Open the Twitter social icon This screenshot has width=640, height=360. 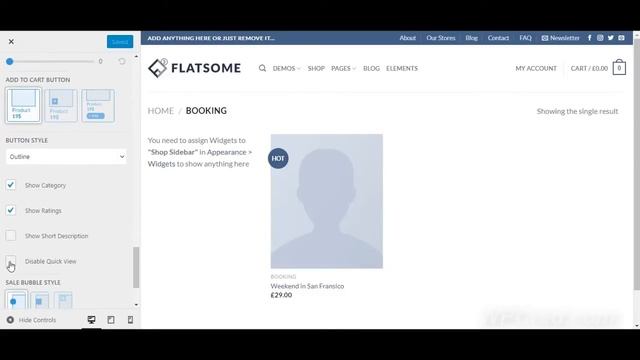(611, 38)
